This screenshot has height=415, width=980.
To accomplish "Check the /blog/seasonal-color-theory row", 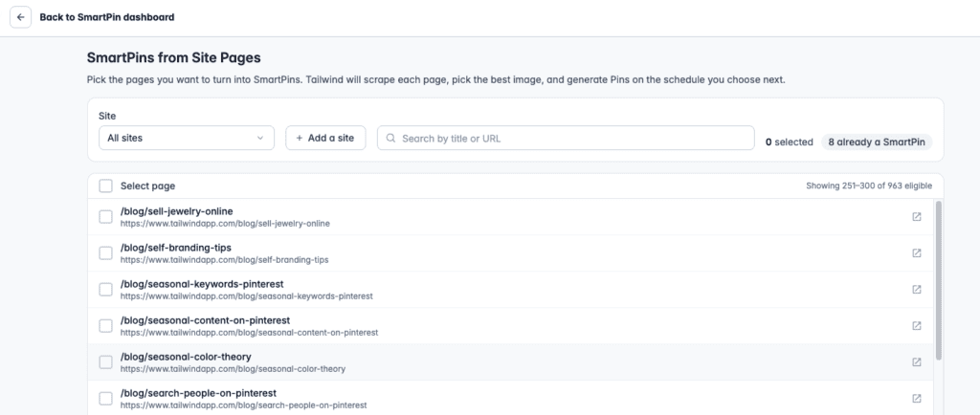I will click(x=105, y=362).
